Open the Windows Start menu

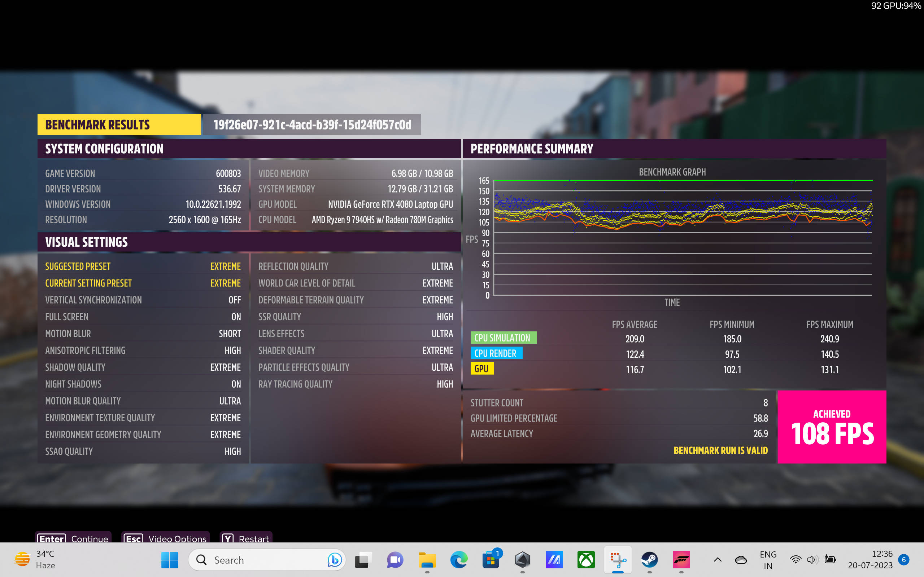tap(170, 560)
